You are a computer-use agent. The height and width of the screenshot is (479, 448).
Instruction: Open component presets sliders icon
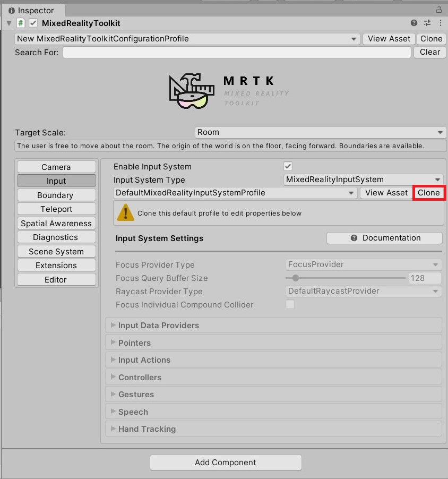click(x=427, y=23)
